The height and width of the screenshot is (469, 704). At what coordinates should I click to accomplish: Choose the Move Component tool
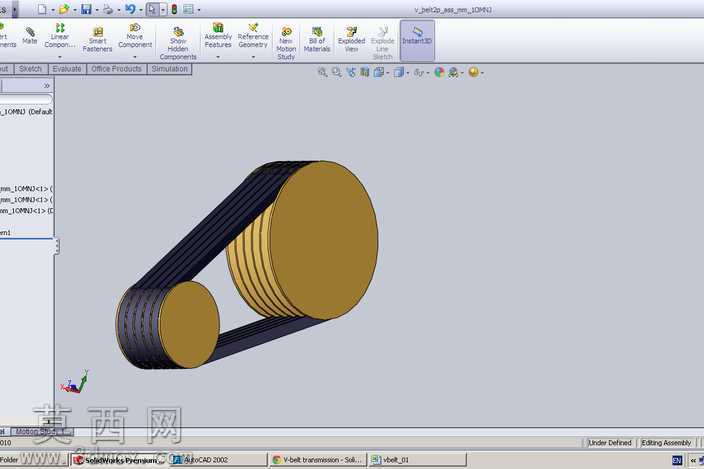click(x=135, y=36)
